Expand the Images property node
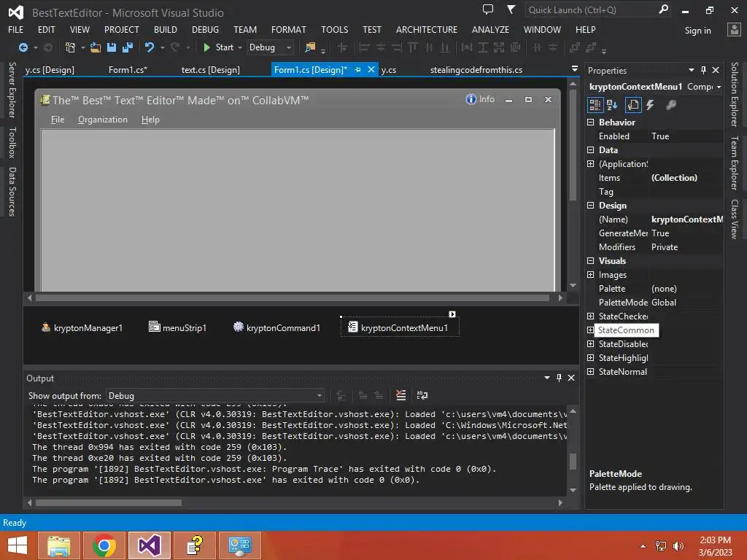The height and width of the screenshot is (560, 747). coord(591,275)
